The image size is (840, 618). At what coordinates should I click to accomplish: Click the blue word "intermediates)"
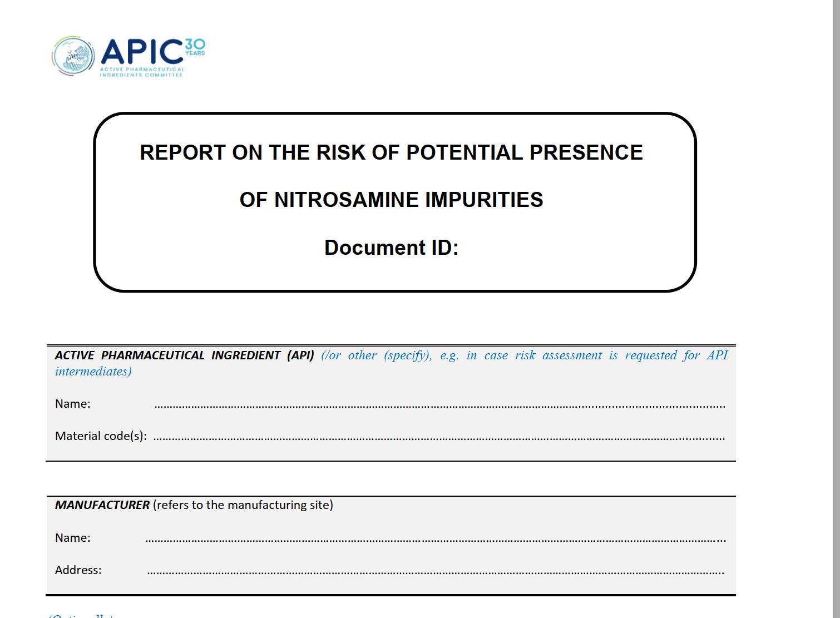point(93,372)
